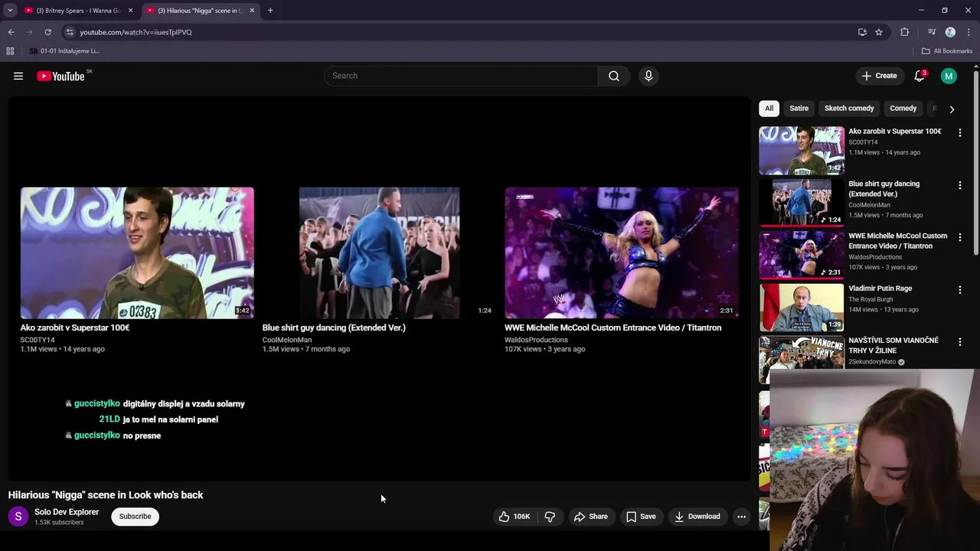Play WWE Michelle McCool endscreen thumbnail
Image resolution: width=980 pixels, height=551 pixels.
pyautogui.click(x=622, y=253)
